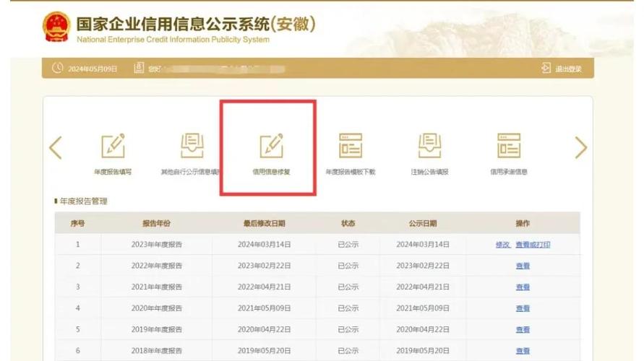Click the 公示日期 column header
This screenshot has height=361, width=644.
tap(423, 223)
